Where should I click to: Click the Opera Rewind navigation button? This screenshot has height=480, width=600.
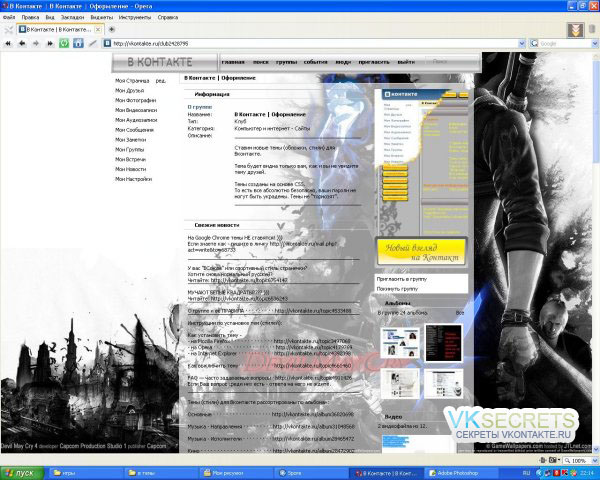pyautogui.click(x=8, y=44)
